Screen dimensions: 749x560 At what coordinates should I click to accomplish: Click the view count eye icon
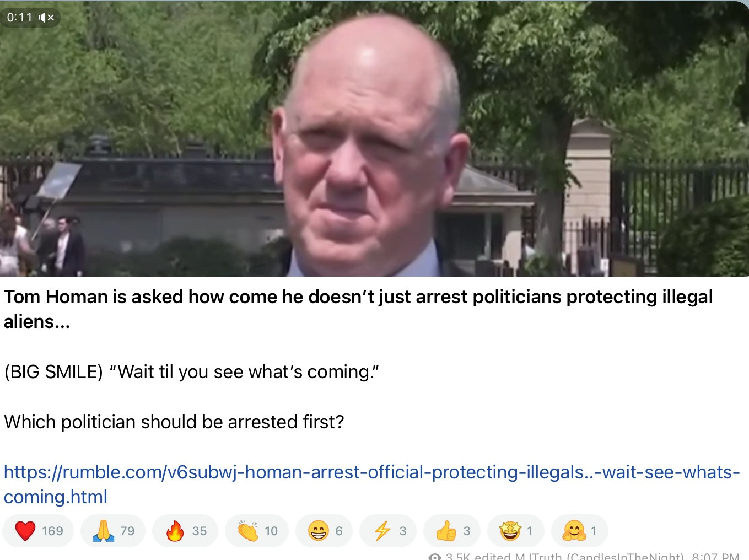tap(435, 557)
